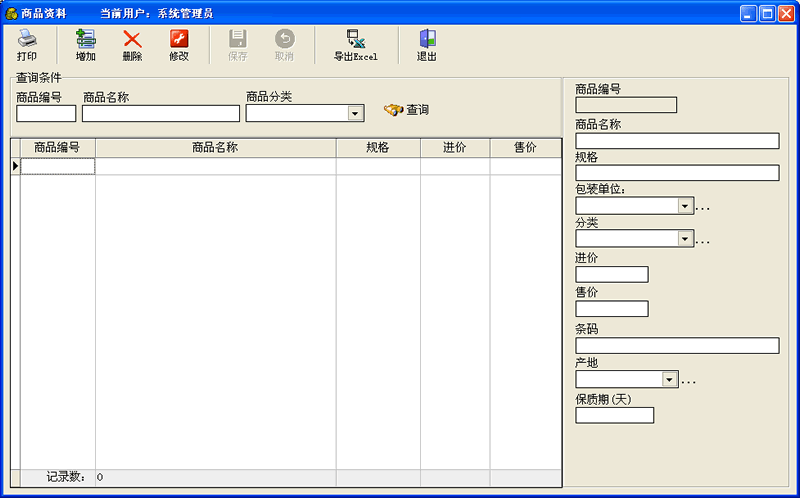Click the Add (增加) toolbar icon
800x498 pixels.
coord(85,40)
